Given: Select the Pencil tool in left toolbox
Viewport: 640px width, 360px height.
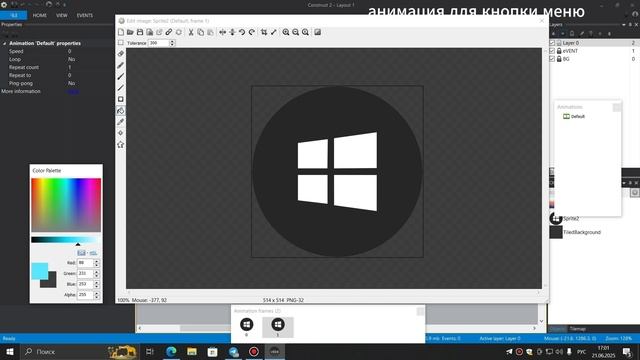Looking at the screenshot, I should pos(120,65).
